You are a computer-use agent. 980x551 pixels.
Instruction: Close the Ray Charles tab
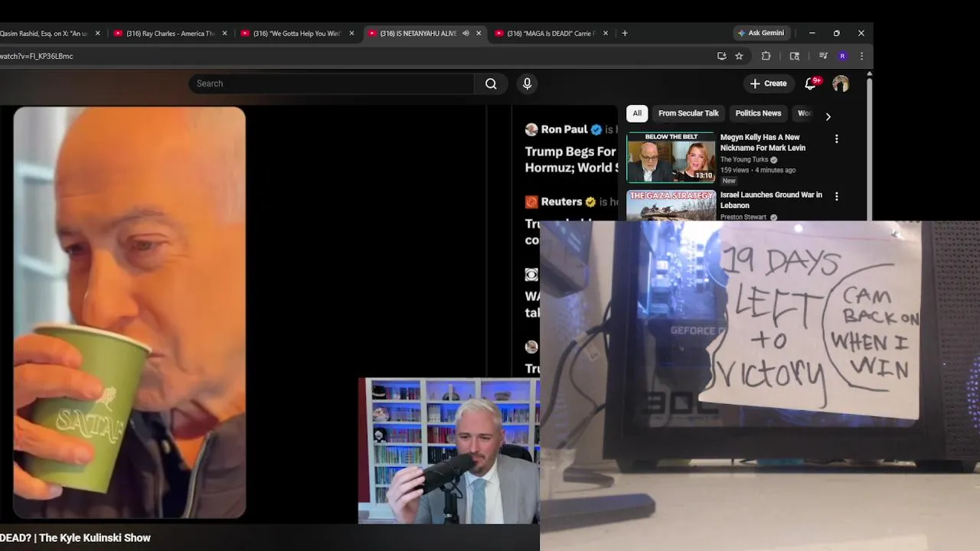coord(224,33)
